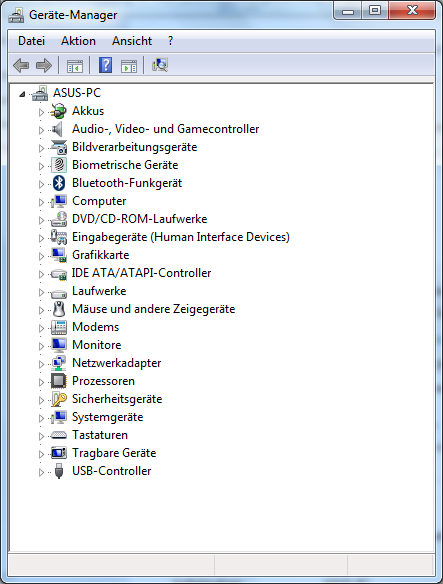The height and width of the screenshot is (584, 443).
Task: Expand the Akkus category
Action: coord(41,112)
